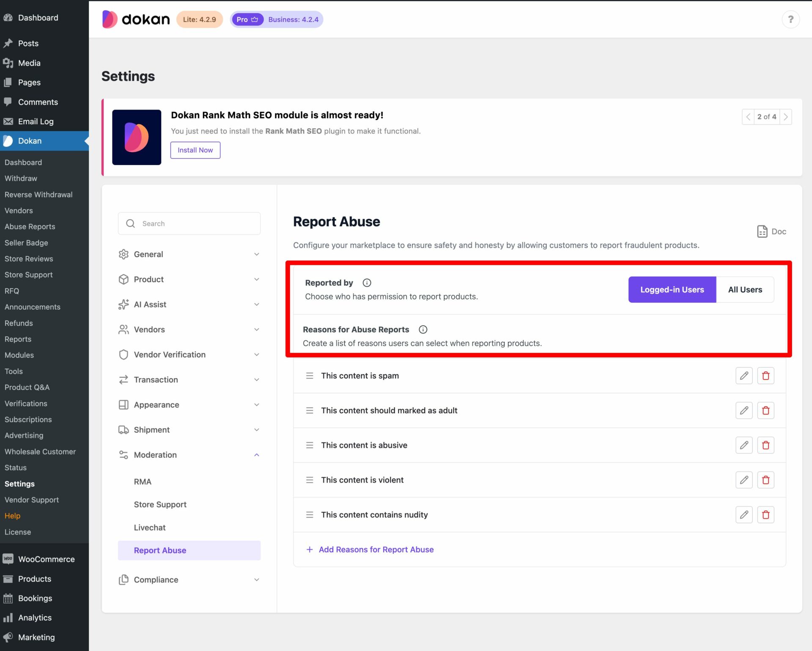This screenshot has height=651, width=812.
Task: Edit the 'This content is spam' reason
Action: pos(744,376)
